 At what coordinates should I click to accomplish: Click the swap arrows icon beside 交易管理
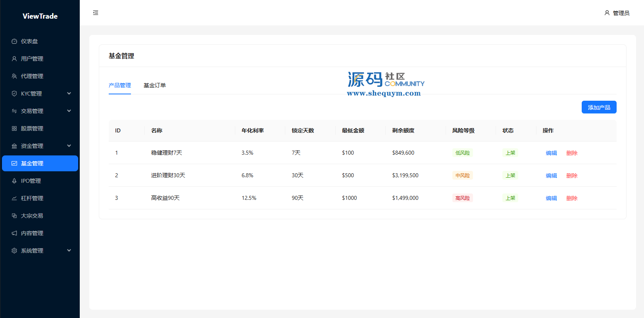point(14,111)
